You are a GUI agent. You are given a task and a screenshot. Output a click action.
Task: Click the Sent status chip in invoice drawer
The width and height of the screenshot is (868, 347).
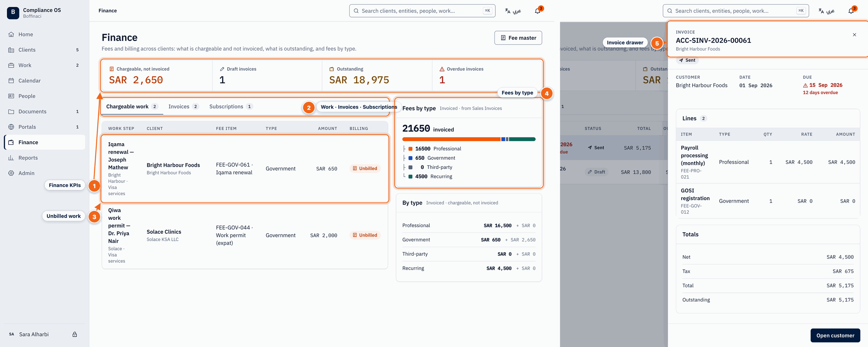(687, 60)
